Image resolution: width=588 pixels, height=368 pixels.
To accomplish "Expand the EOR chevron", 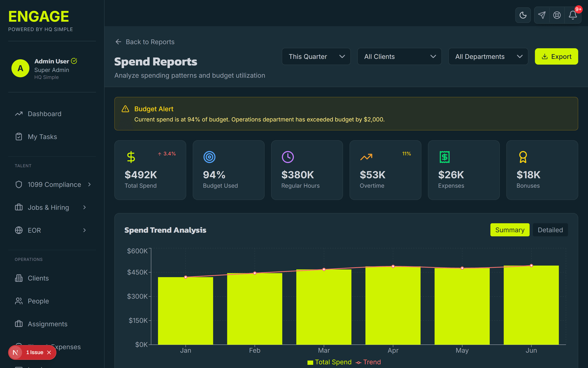I will 85,230.
